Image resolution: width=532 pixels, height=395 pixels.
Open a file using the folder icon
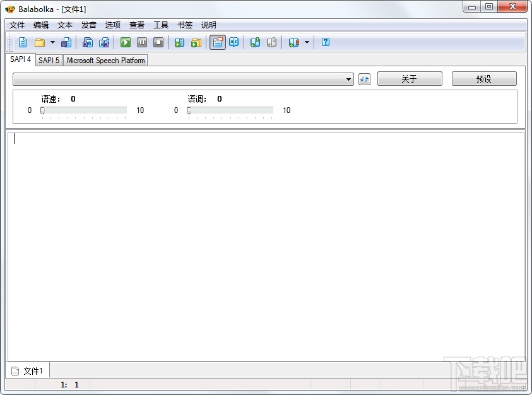coord(40,42)
